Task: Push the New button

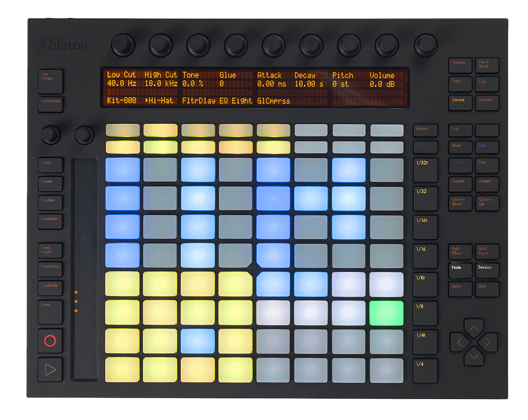Action: click(x=50, y=312)
